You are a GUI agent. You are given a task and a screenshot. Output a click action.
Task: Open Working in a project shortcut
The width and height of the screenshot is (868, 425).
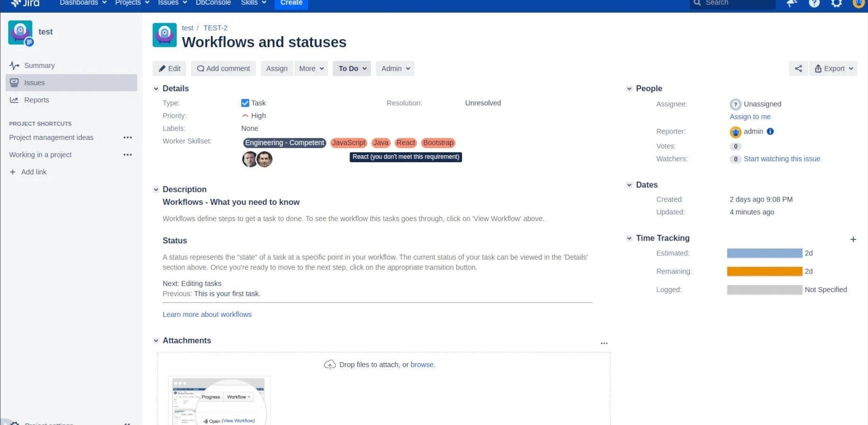pyautogui.click(x=41, y=155)
